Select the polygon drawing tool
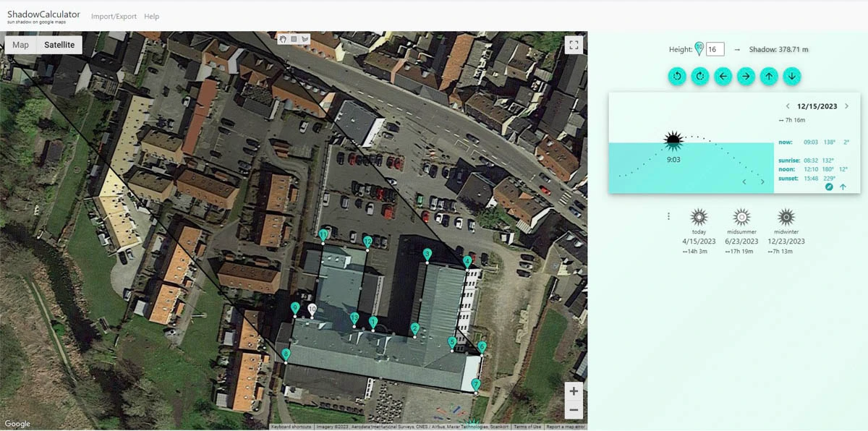This screenshot has width=868, height=431. pyautogui.click(x=305, y=40)
